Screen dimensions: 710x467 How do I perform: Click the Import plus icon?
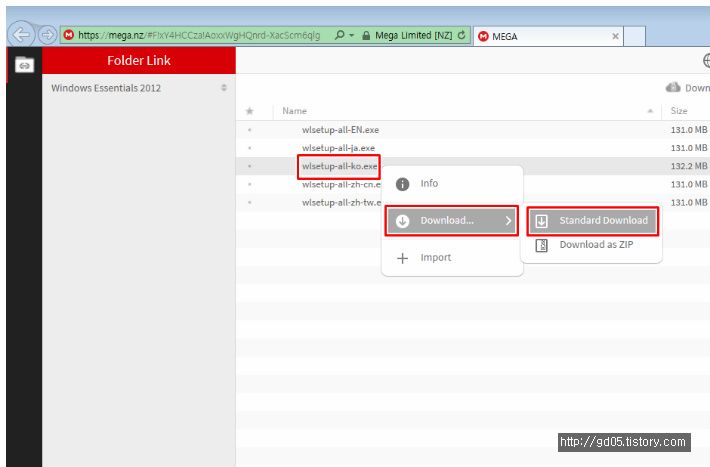403,258
